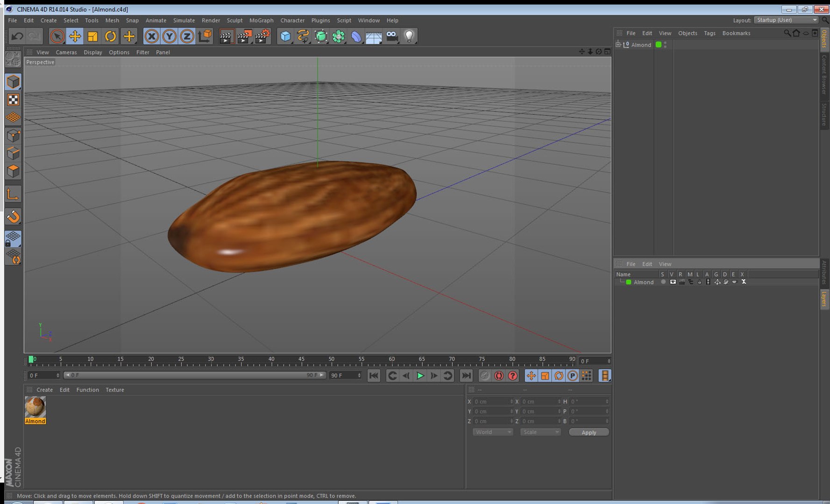
Task: Click the Apply button in coordinates
Action: tap(589, 433)
